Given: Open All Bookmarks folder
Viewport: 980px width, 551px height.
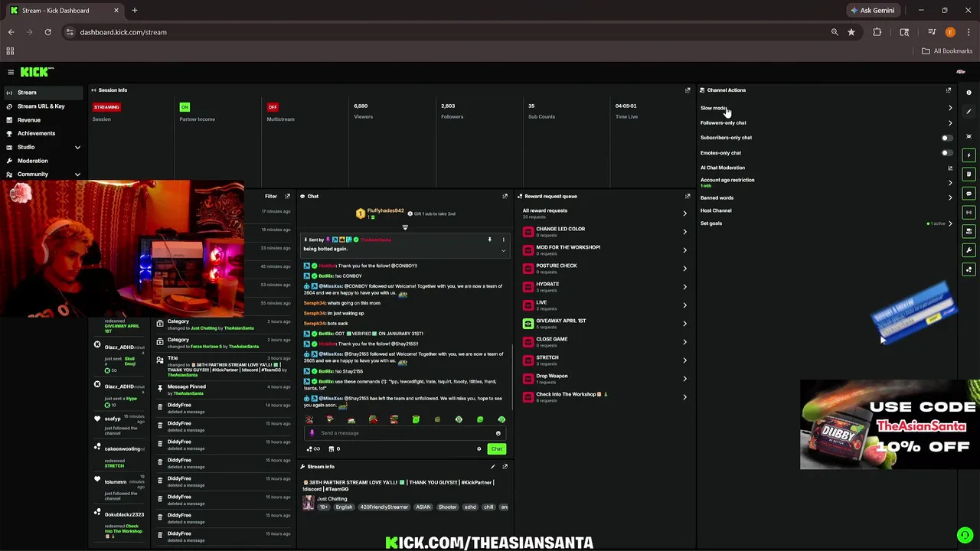Looking at the screenshot, I should [x=947, y=51].
